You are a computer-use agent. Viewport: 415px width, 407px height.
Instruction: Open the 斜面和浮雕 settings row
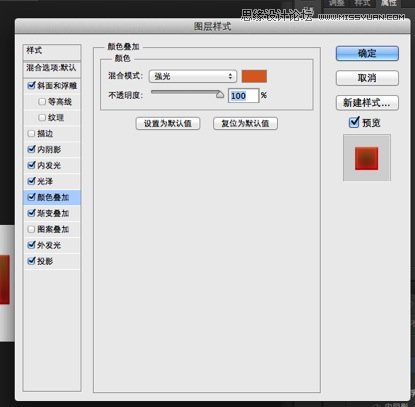pos(52,86)
